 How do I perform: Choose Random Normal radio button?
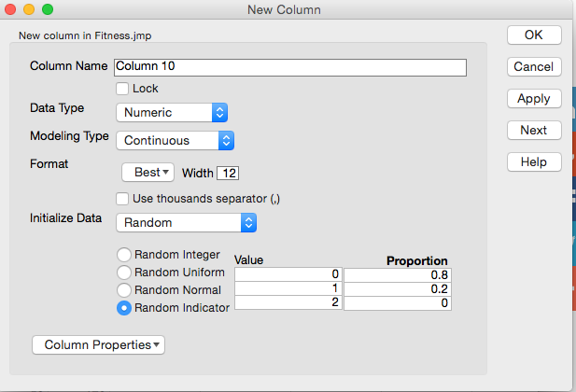tap(124, 290)
